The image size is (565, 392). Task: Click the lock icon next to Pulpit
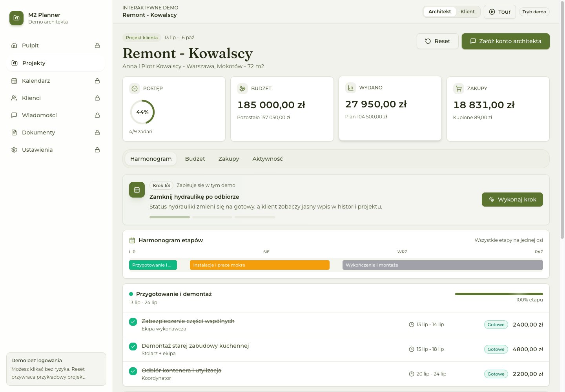(97, 45)
